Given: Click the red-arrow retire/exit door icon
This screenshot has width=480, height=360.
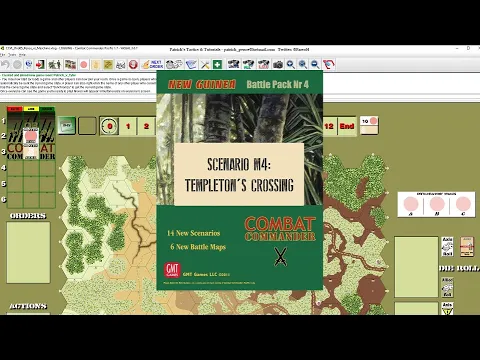Looking at the screenshot, I should click(x=40, y=64).
